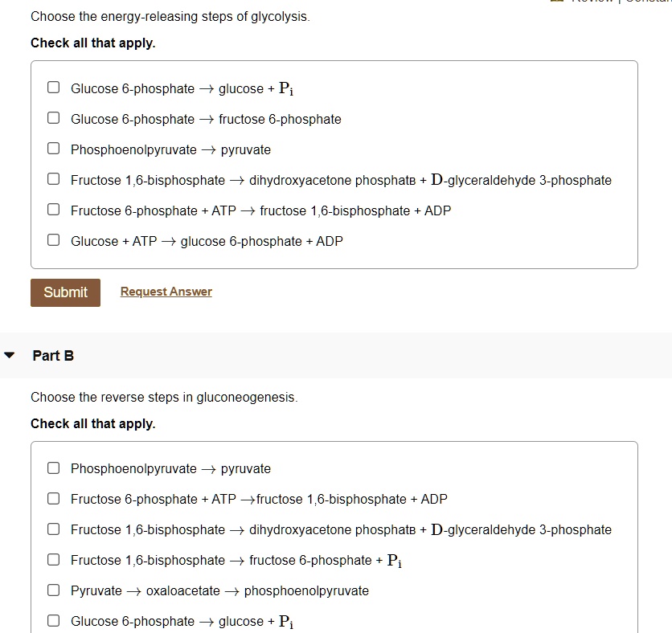Click the Submit button
Image resolution: width=672 pixels, height=633 pixels.
[64, 292]
